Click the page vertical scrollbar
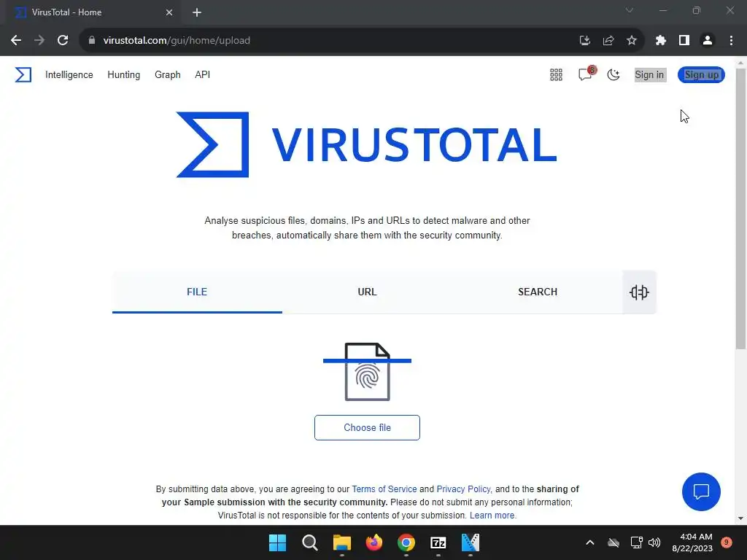Viewport: 747px width, 560px height. point(740,209)
